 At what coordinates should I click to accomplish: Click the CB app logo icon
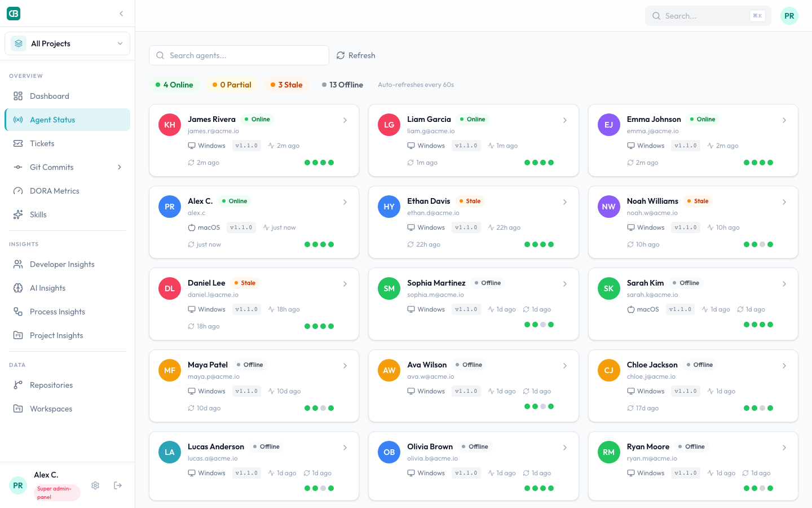click(x=14, y=14)
